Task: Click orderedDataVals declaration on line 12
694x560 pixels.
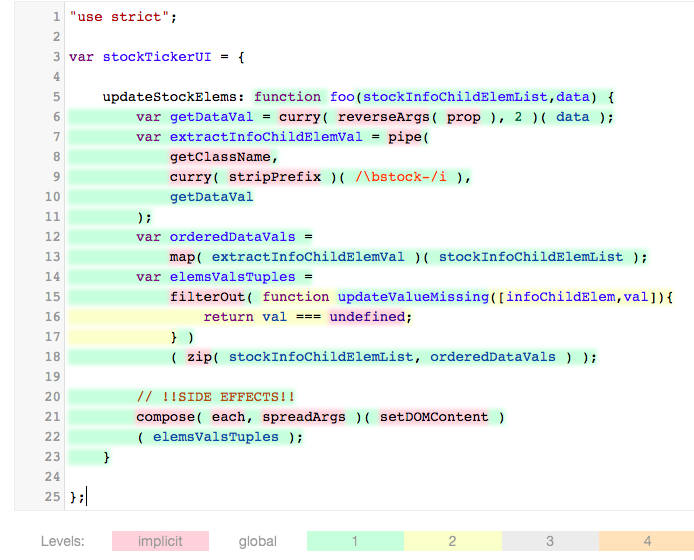Action: [232, 237]
